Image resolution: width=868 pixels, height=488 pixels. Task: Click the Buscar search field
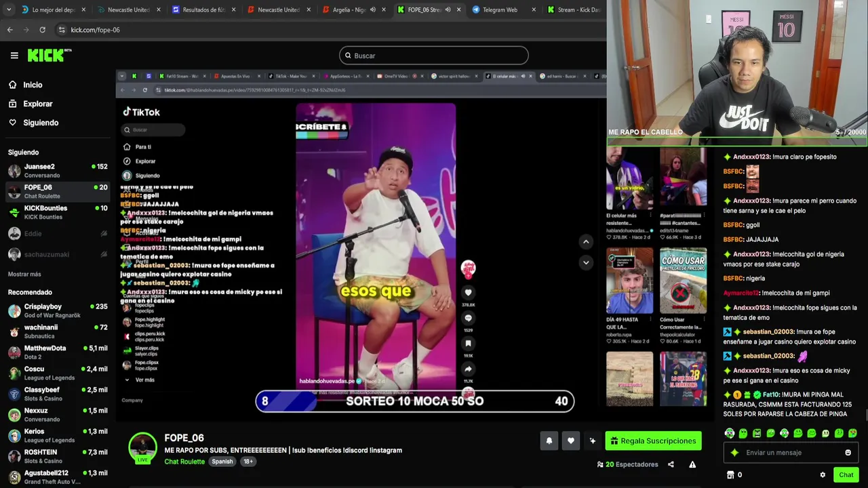click(x=434, y=56)
